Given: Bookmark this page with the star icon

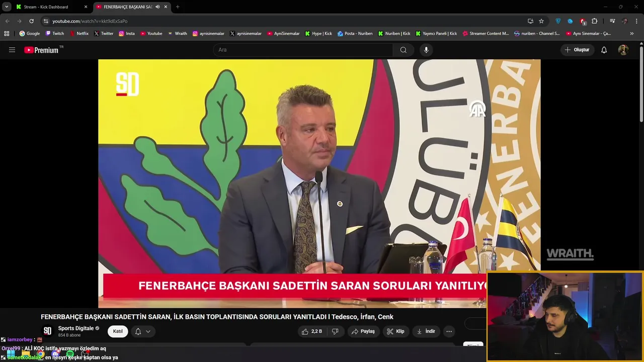Looking at the screenshot, I should [541, 21].
